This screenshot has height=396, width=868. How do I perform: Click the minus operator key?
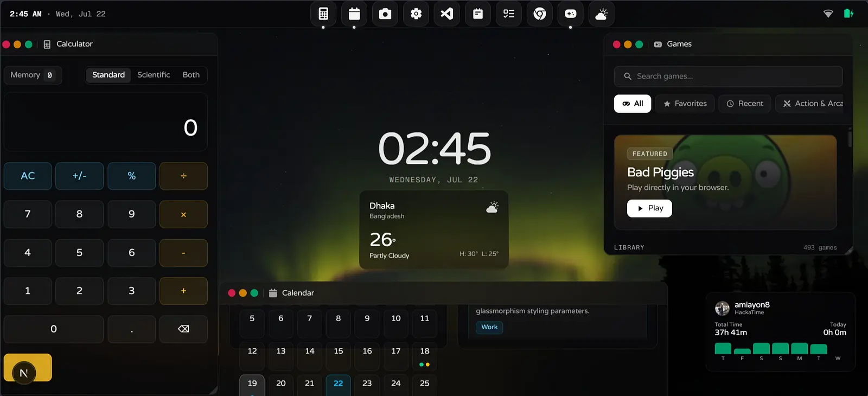[183, 253]
